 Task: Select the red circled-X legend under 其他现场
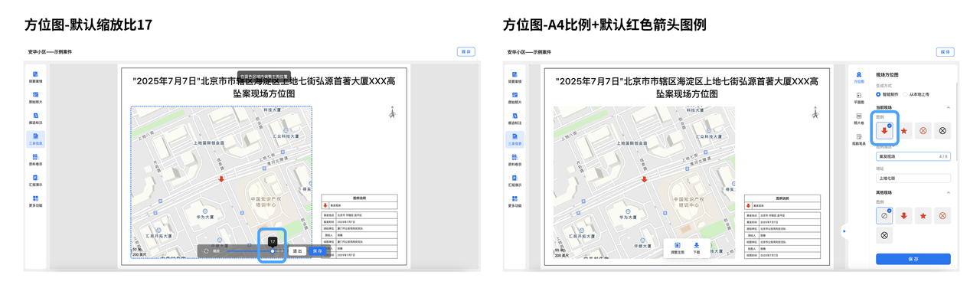tap(942, 216)
